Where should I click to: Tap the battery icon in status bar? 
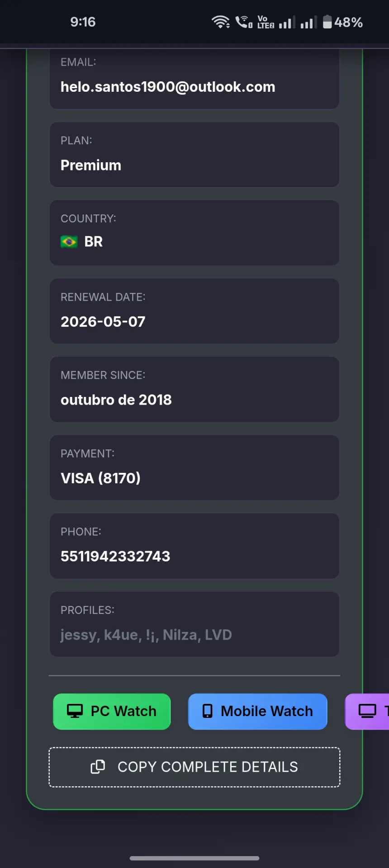pos(327,22)
